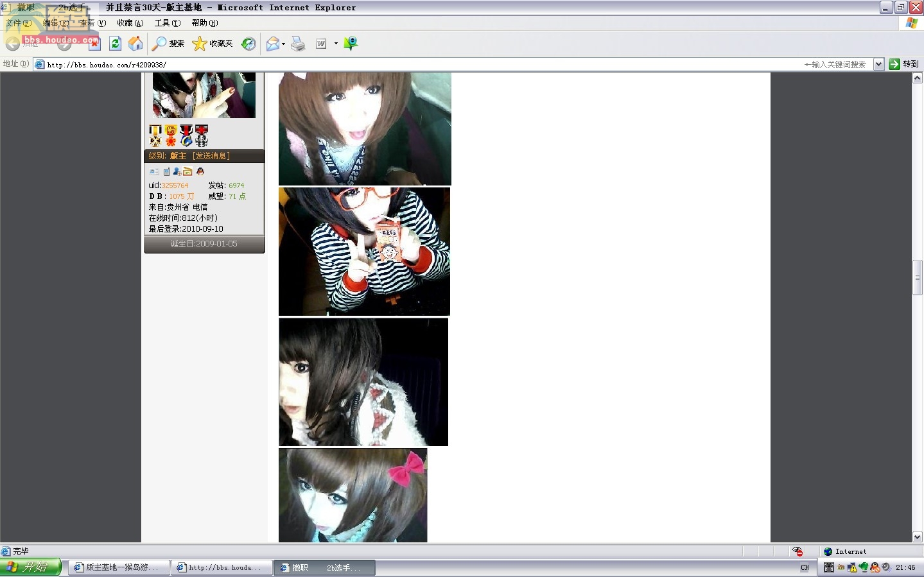Click the iron cross medal badge
This screenshot has width=924, height=577.
[x=155, y=135]
